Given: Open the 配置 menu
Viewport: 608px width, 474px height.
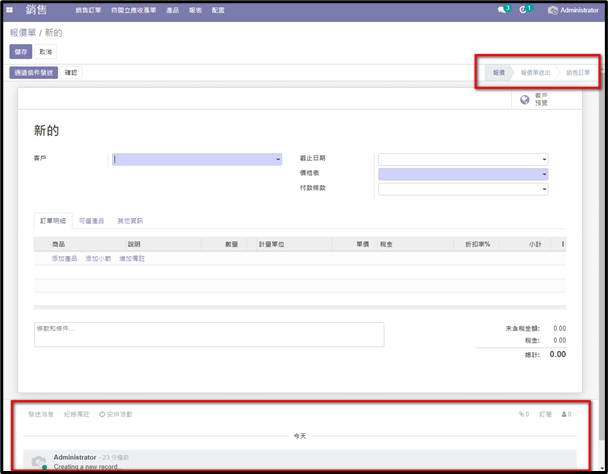Looking at the screenshot, I should pyautogui.click(x=218, y=10).
